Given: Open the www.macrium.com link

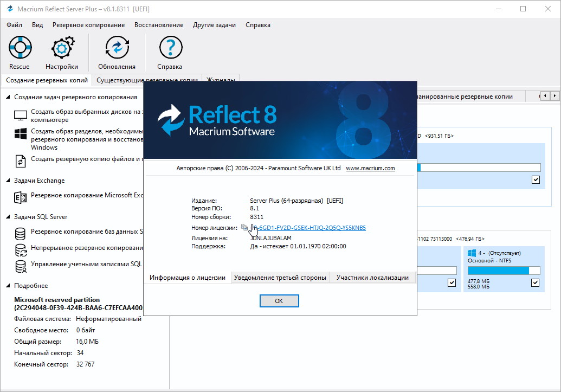Looking at the screenshot, I should (x=370, y=168).
